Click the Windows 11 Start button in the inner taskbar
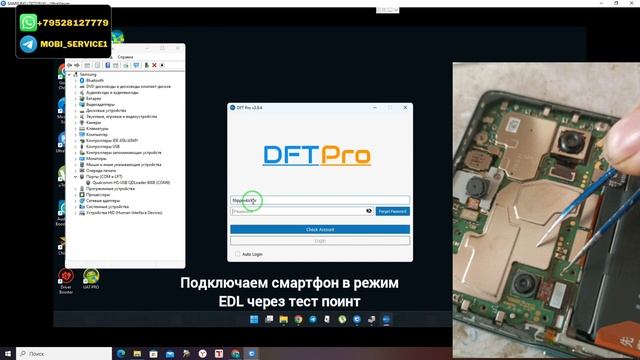 [254, 319]
